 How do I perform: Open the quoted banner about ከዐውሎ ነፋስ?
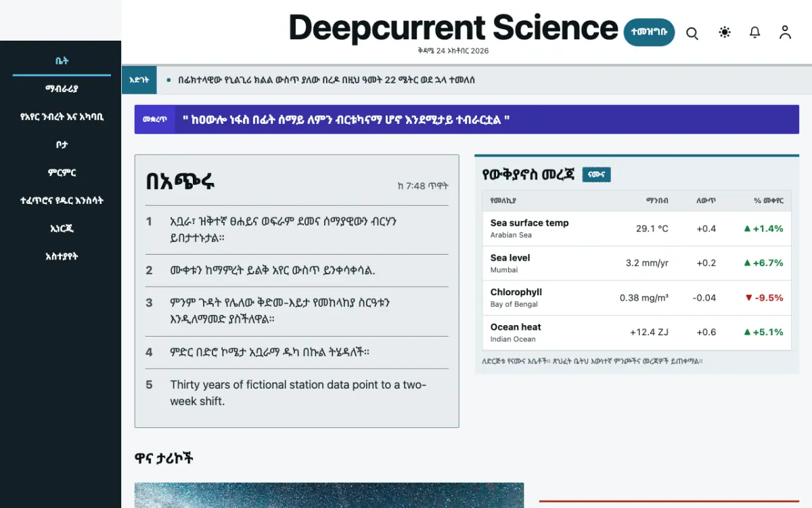(x=346, y=119)
